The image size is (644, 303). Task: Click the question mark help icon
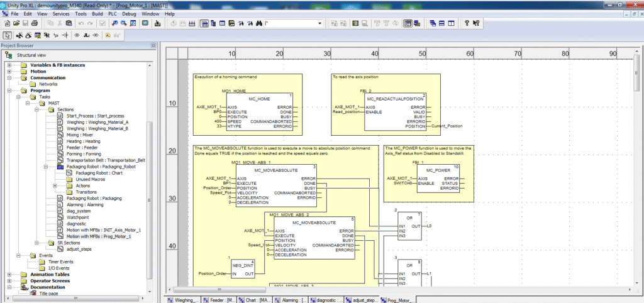point(467,23)
